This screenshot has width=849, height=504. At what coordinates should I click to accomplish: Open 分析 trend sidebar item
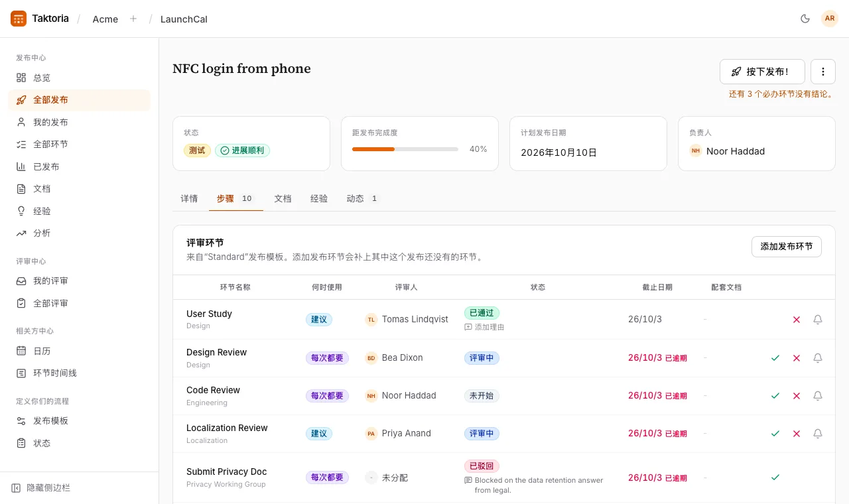point(80,233)
